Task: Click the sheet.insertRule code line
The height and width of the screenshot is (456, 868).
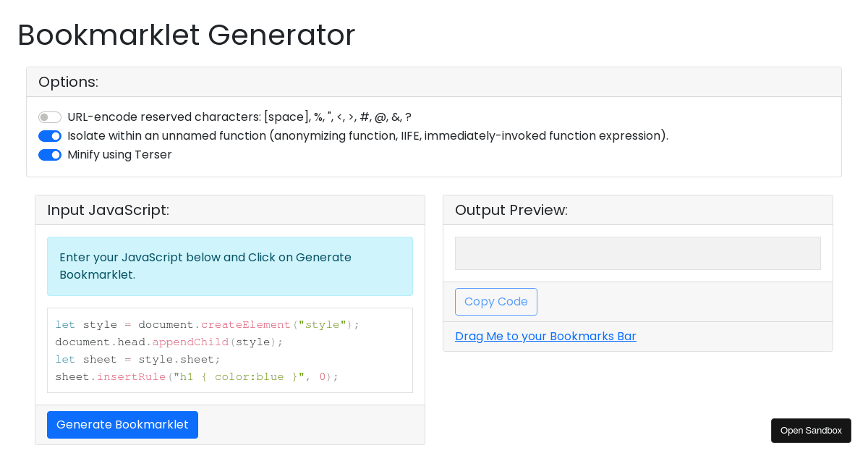Action: (x=197, y=377)
